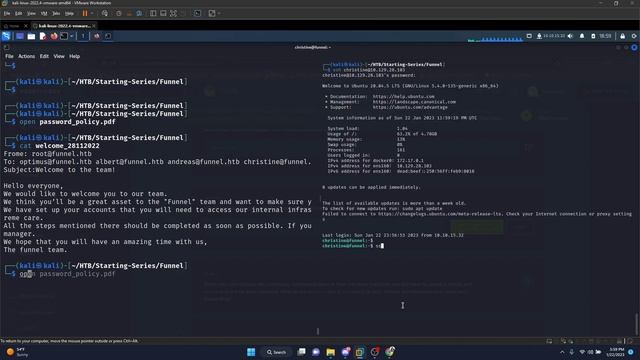Open the terminal Help menu
The height and width of the screenshot is (360, 640).
[74, 56]
